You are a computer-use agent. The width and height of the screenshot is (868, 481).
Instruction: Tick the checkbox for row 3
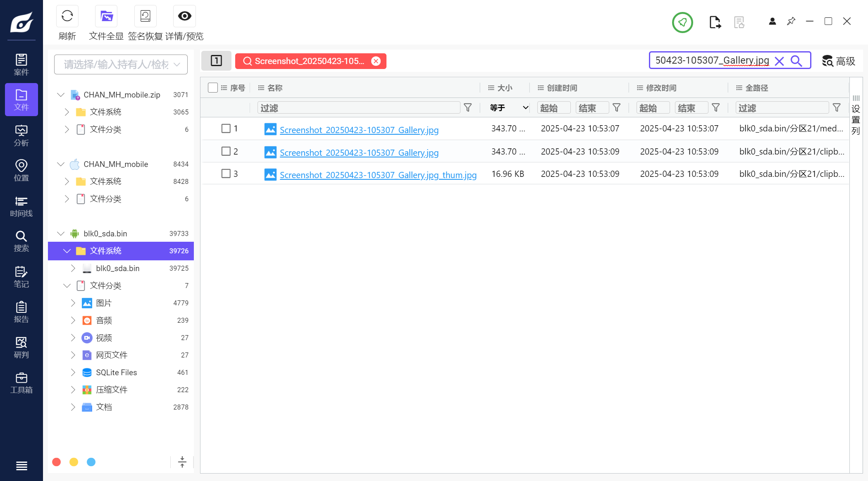[x=226, y=174]
